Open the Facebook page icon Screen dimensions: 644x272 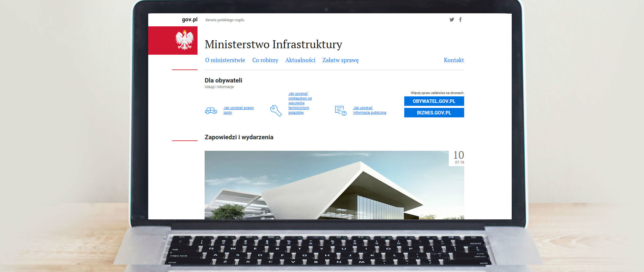[x=460, y=20]
